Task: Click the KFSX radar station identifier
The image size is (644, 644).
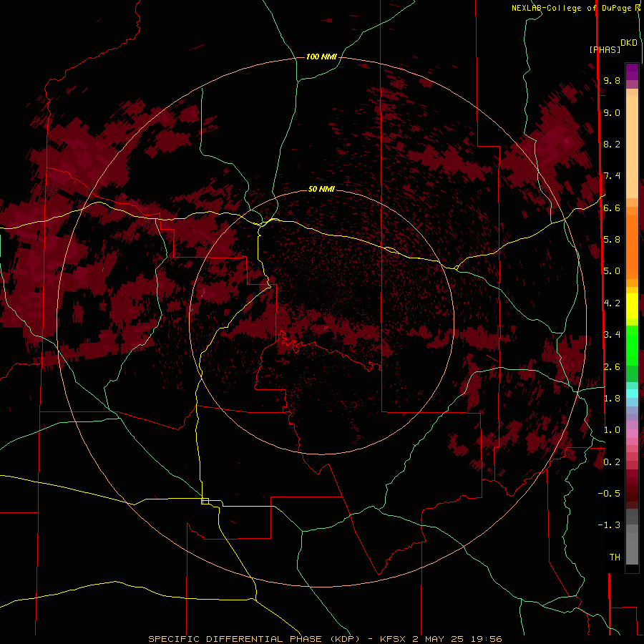Action: [x=395, y=639]
